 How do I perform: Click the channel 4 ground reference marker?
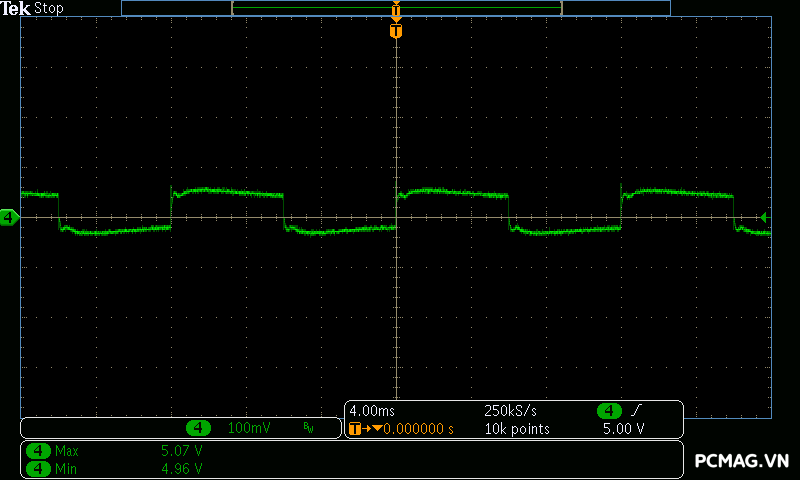pos(9,217)
